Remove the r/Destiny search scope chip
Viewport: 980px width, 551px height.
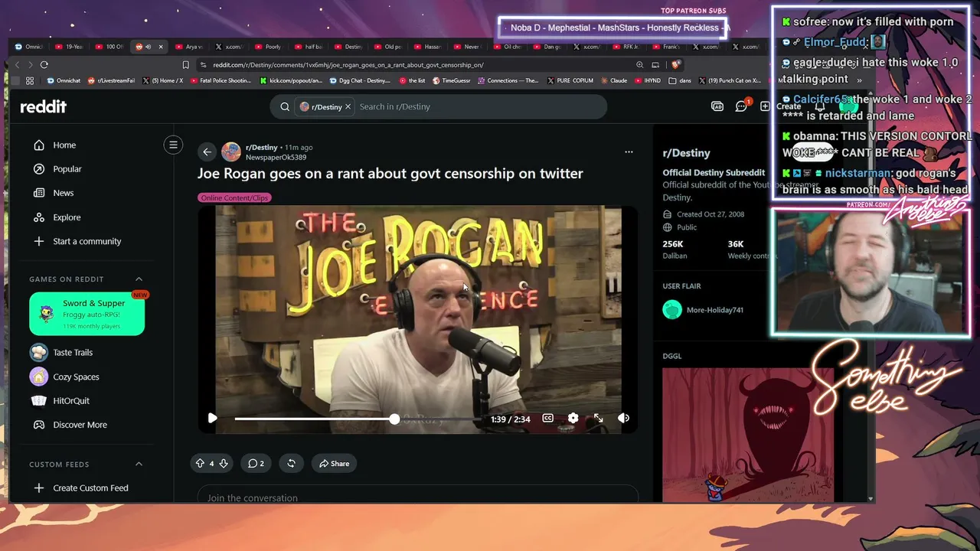click(348, 106)
